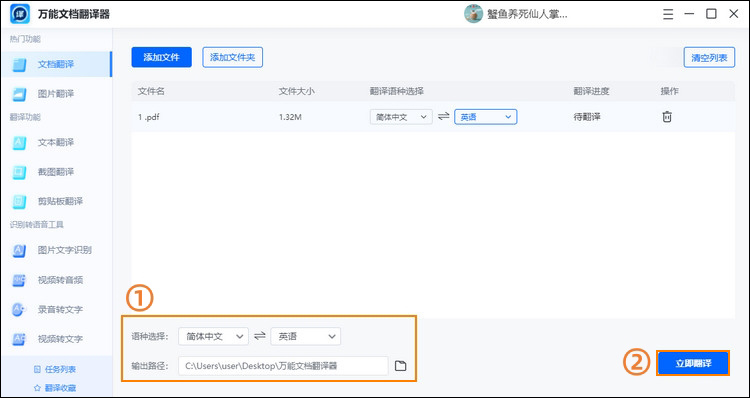Open the bottom 英语 target language dropdown
The image size is (750, 398).
point(306,336)
